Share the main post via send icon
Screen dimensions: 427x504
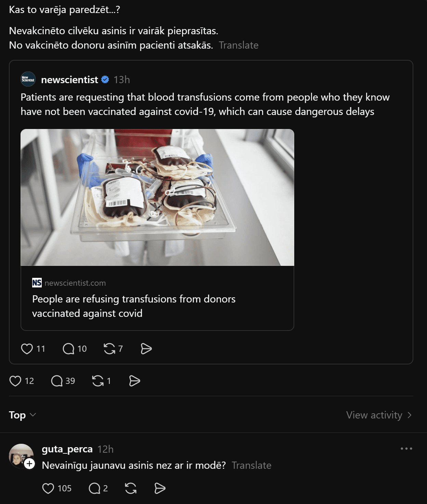pos(134,381)
